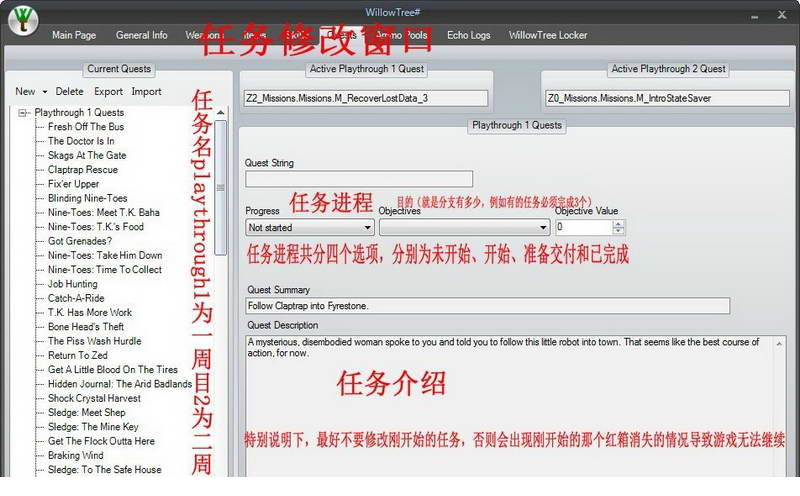The image size is (800, 496).
Task: Click Quest Description scrollbar up arrow
Action: coord(780,344)
